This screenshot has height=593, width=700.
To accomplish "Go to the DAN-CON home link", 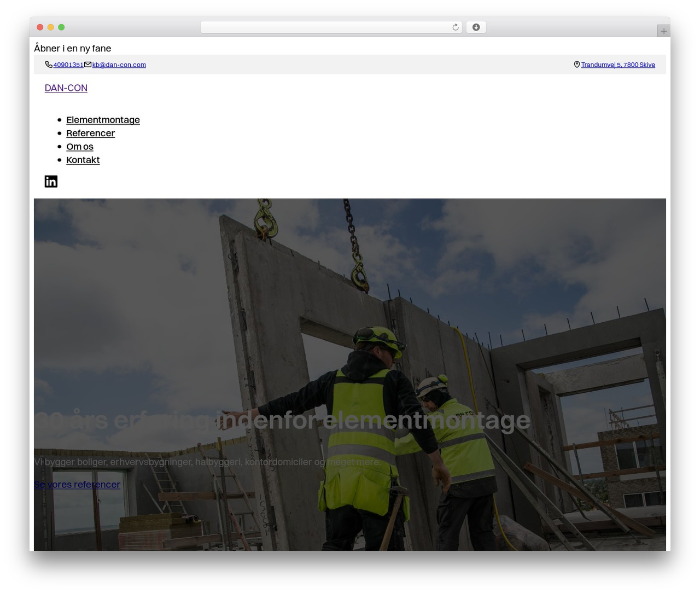I will [x=66, y=88].
